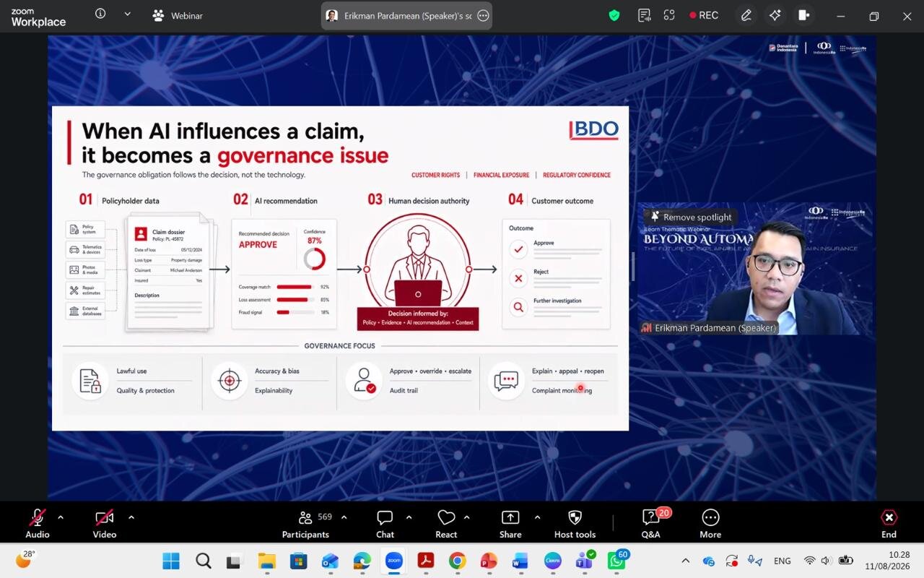Open the Windows Start menu
This screenshot has height=578, width=924.
click(171, 561)
